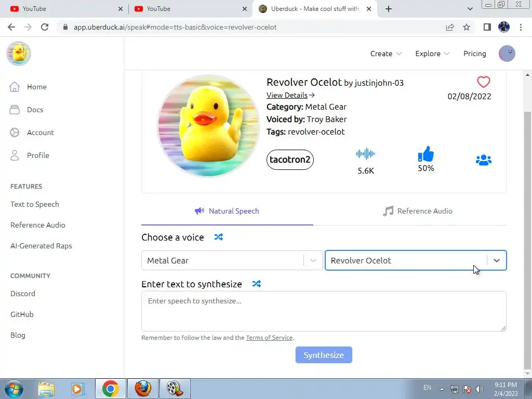Toggle the browser side panel icon
The width and height of the screenshot is (532, 399).
(487, 27)
